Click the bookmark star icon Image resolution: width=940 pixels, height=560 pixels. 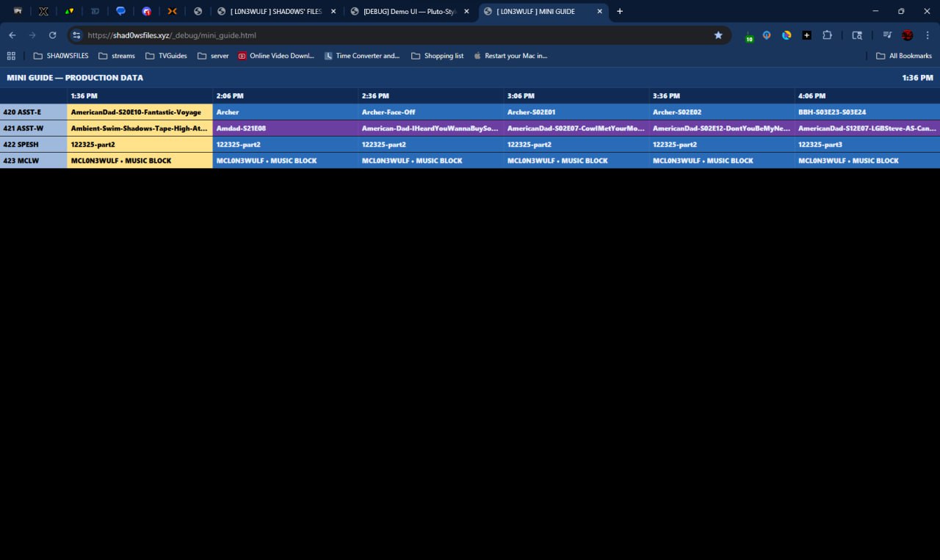(718, 35)
